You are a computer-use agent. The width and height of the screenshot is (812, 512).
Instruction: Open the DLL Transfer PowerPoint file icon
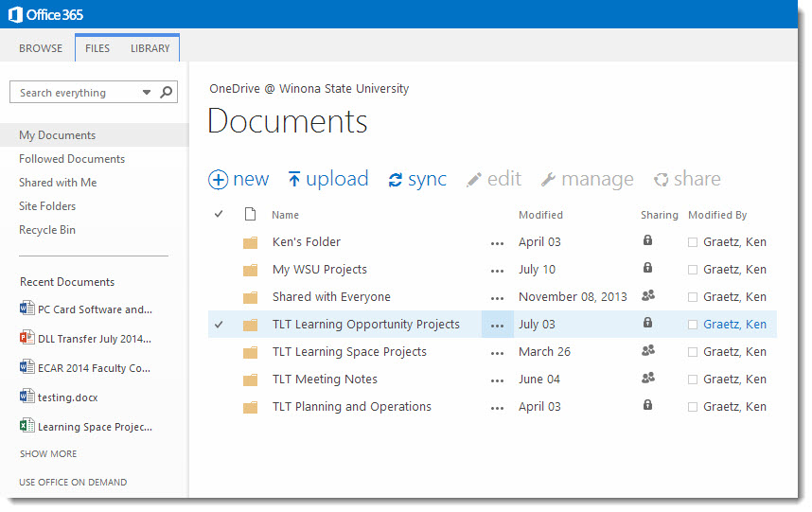tap(26, 339)
